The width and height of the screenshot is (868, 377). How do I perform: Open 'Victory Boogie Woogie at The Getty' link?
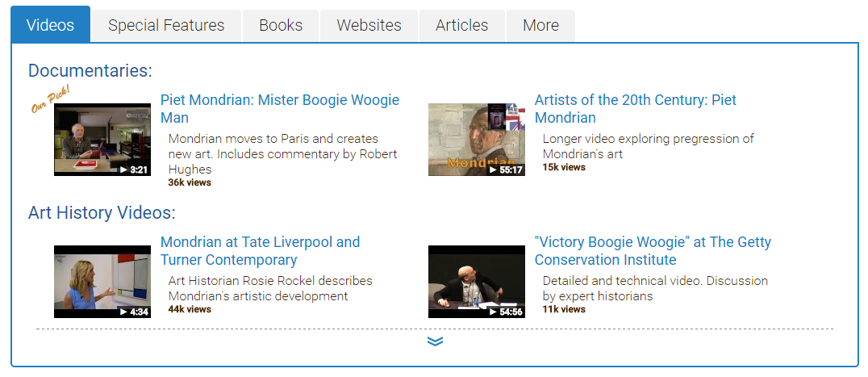[653, 251]
